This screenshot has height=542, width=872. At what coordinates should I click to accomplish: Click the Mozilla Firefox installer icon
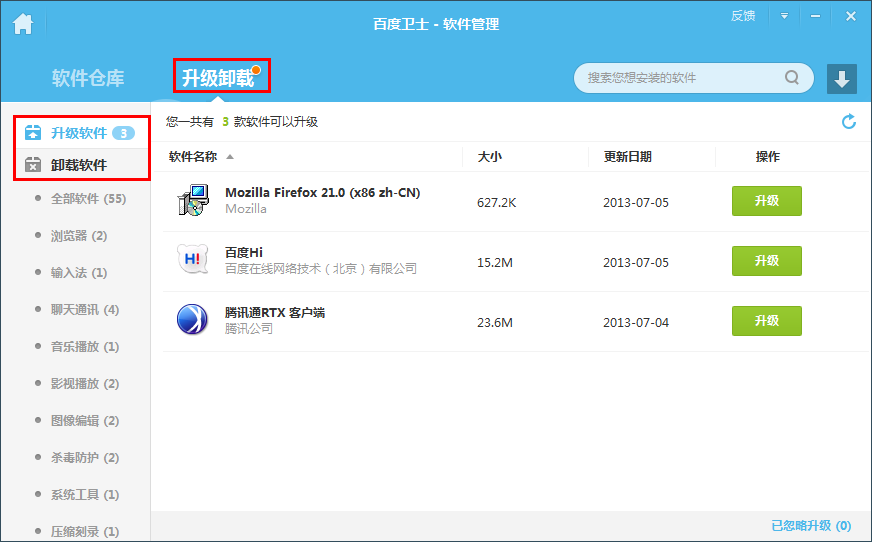point(193,200)
